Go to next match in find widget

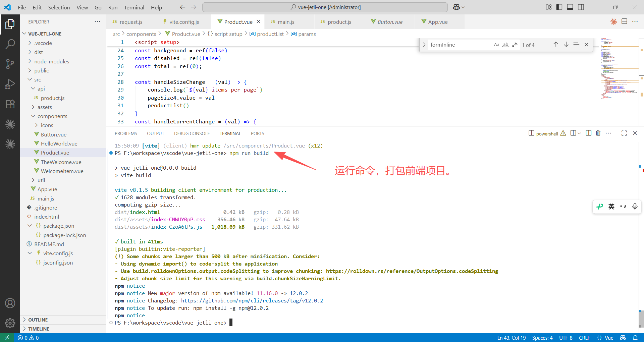tap(566, 45)
